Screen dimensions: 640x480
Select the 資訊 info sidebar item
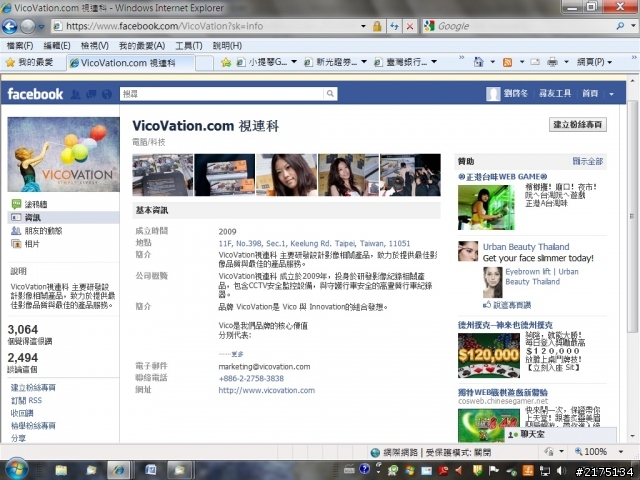click(x=63, y=218)
